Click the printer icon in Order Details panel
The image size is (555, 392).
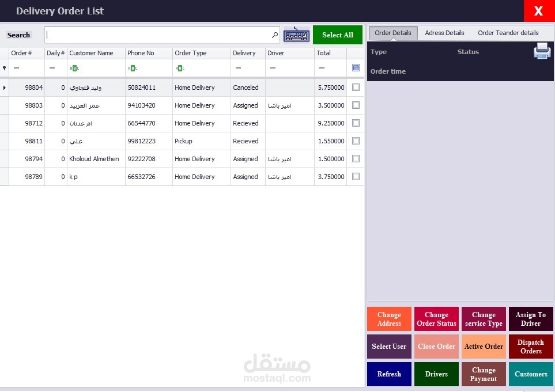tap(541, 51)
